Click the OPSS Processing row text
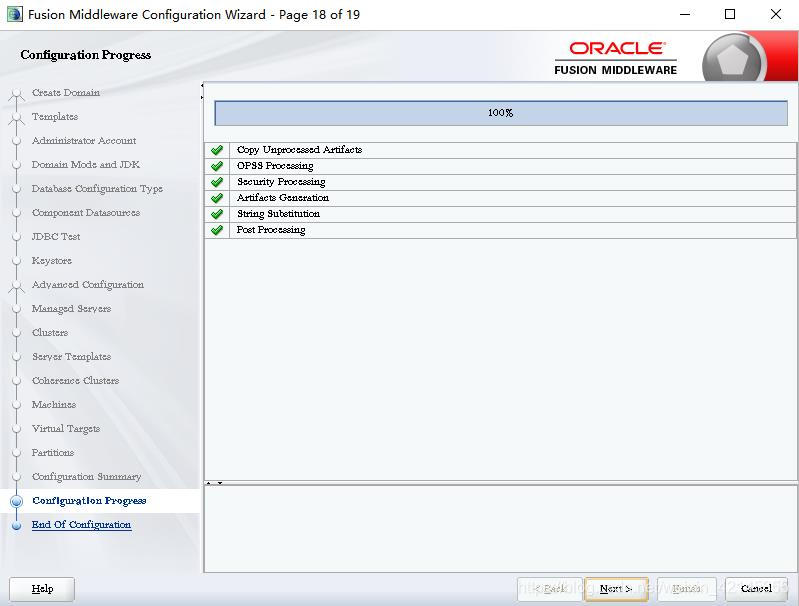The image size is (799, 606). tap(275, 166)
